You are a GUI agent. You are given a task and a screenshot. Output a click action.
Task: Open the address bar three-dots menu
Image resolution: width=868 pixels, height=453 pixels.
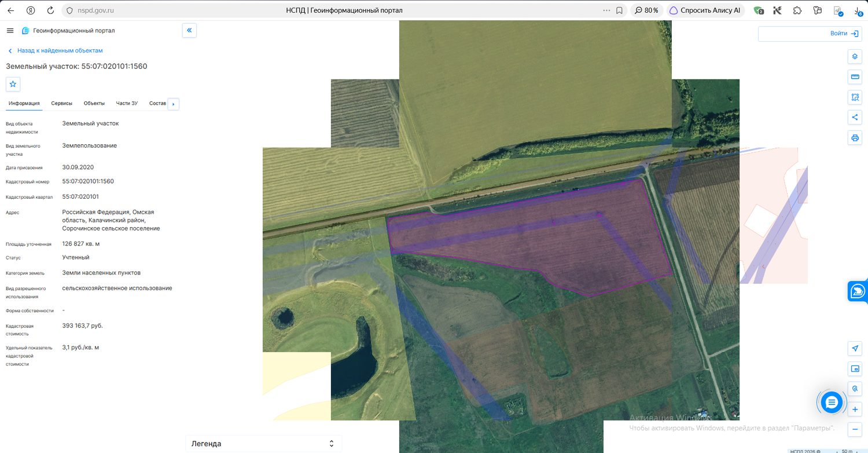pyautogui.click(x=606, y=10)
